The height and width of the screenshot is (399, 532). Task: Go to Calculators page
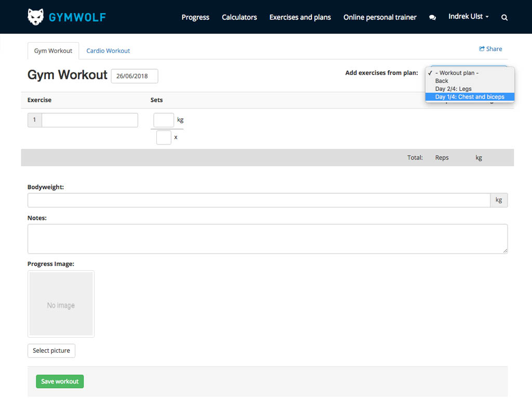coord(239,17)
